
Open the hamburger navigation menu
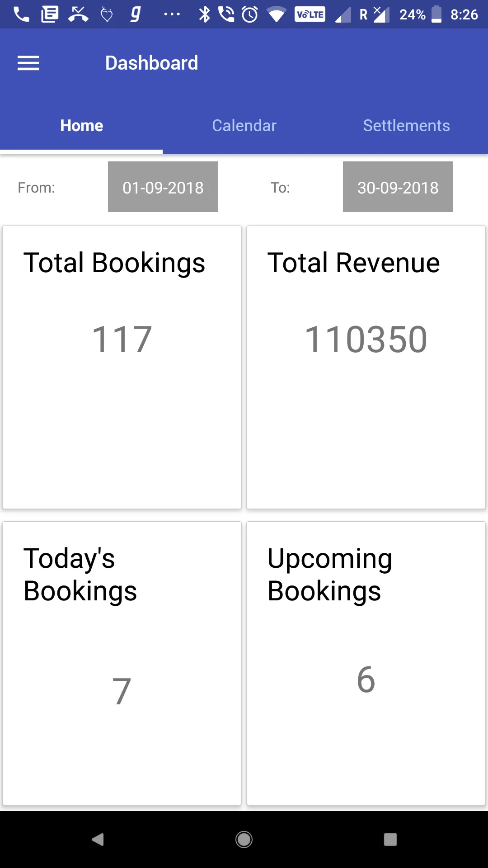tap(28, 63)
